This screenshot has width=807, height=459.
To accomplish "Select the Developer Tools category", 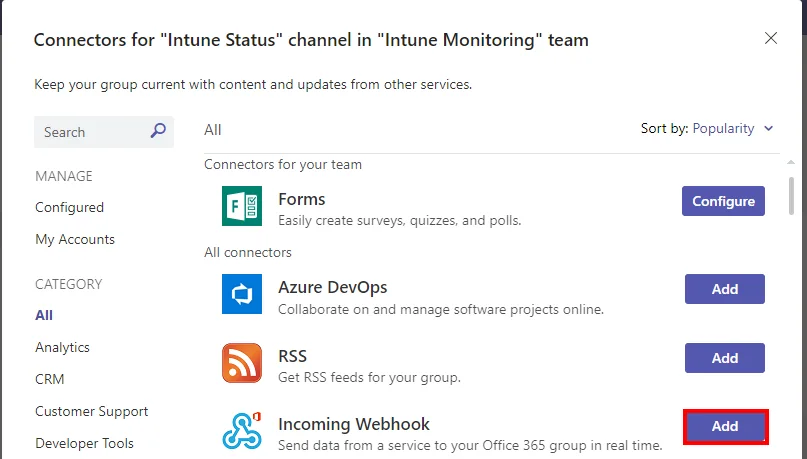I will pos(84,443).
